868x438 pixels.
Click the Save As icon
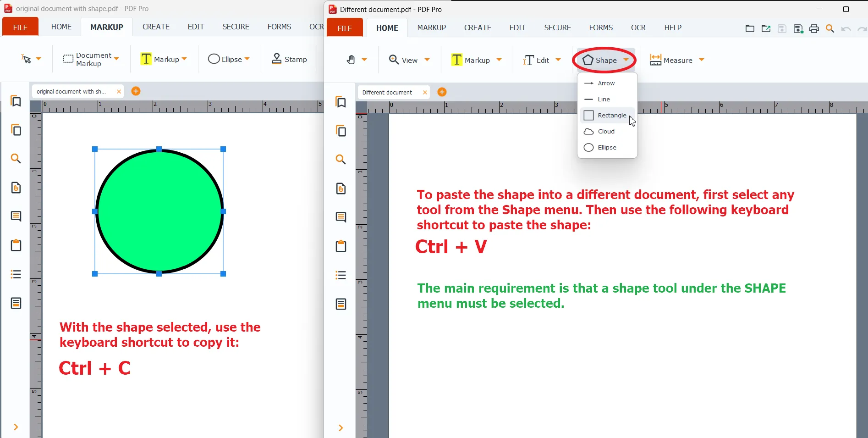pos(798,29)
